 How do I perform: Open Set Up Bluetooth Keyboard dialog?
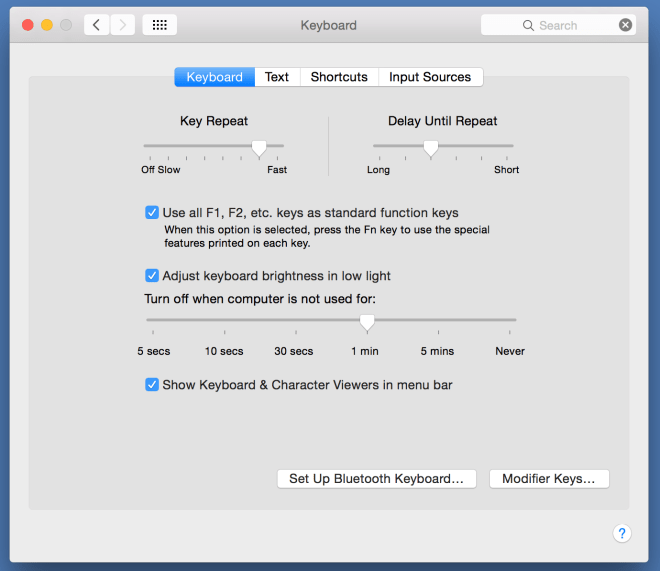(x=376, y=479)
